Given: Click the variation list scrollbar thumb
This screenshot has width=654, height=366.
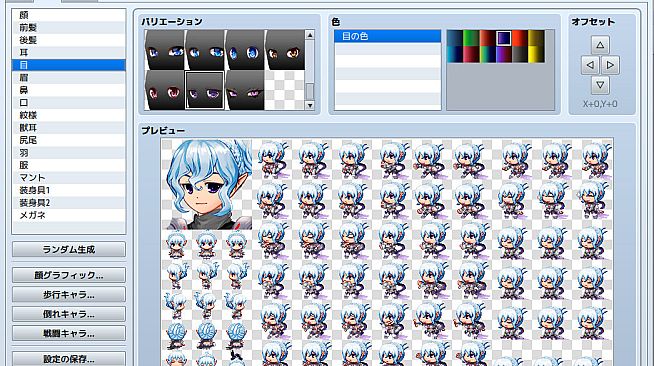Looking at the screenshot, I should pyautogui.click(x=310, y=91).
